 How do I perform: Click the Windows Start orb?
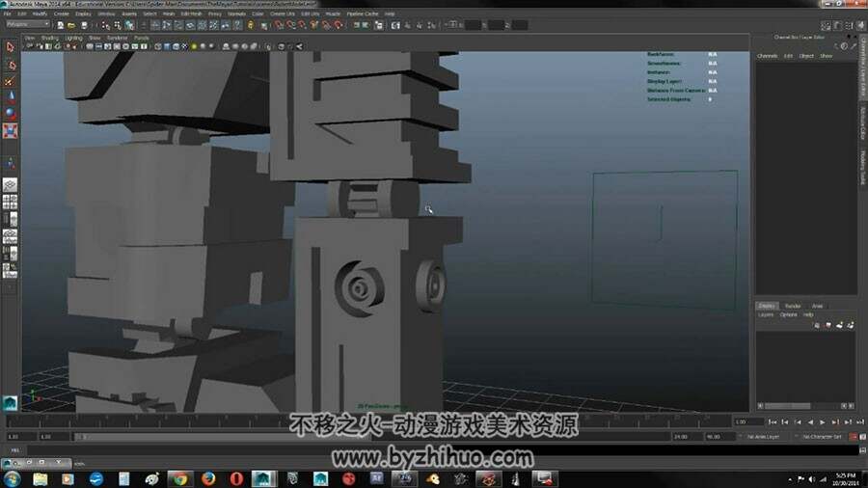[x=12, y=478]
